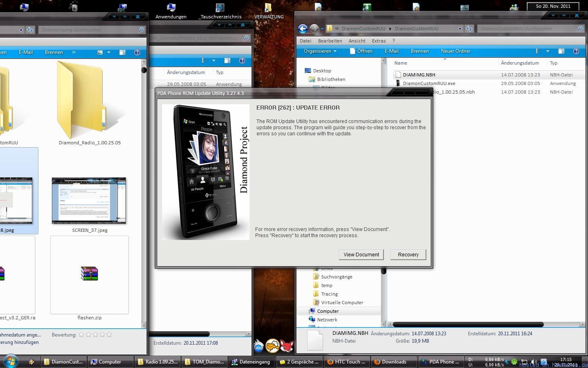Refresh the DiamonCustomRUU folder view
The image size is (588, 368).
tap(469, 29)
